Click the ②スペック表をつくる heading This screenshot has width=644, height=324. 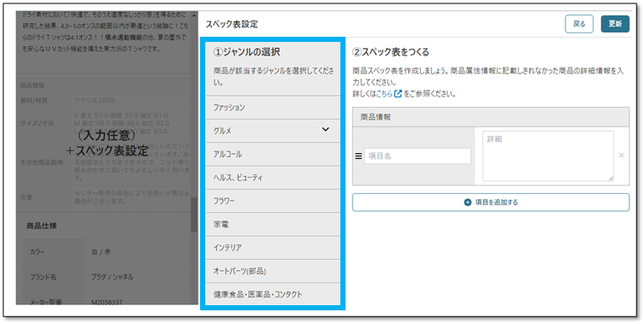pos(391,52)
